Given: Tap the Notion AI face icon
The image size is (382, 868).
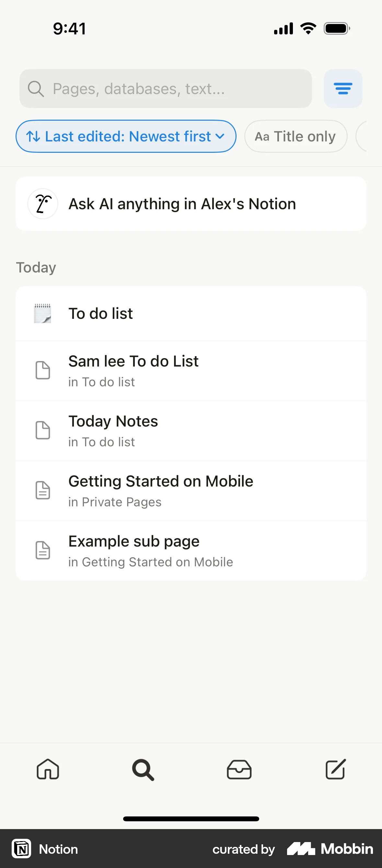Looking at the screenshot, I should [x=43, y=204].
